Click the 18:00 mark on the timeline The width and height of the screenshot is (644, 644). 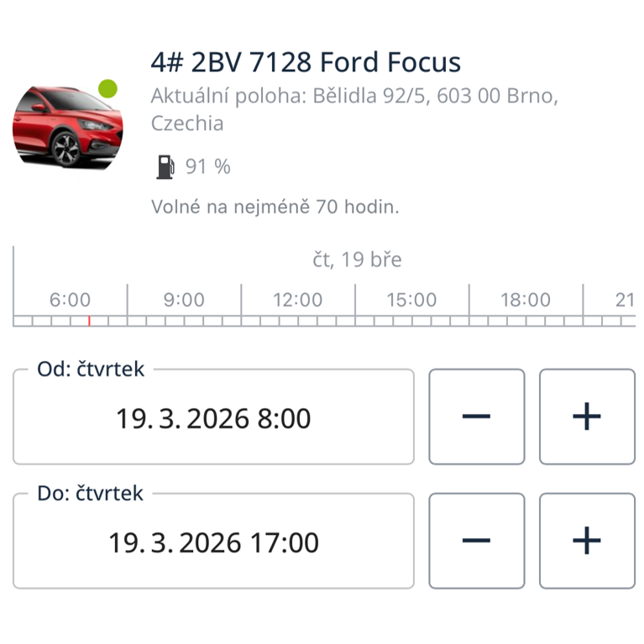525,300
